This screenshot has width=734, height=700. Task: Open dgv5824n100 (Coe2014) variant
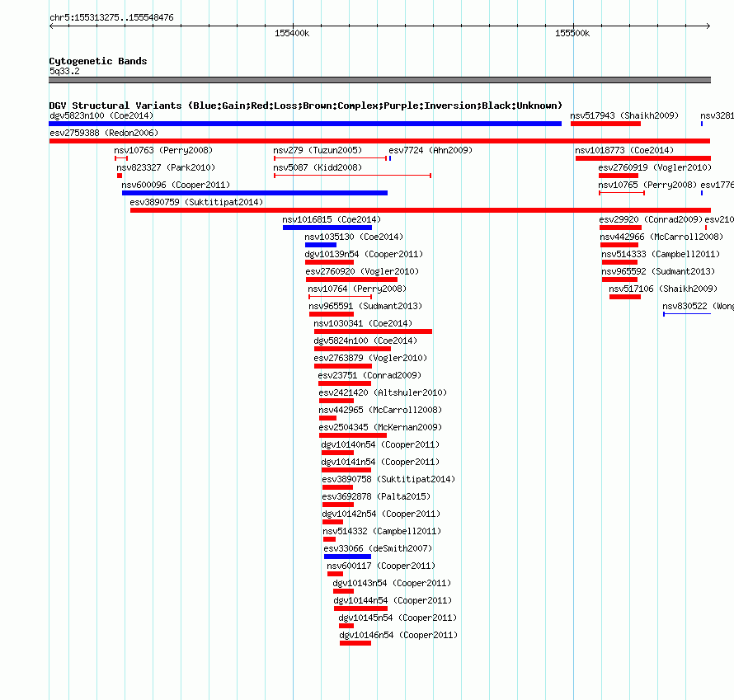(x=365, y=341)
